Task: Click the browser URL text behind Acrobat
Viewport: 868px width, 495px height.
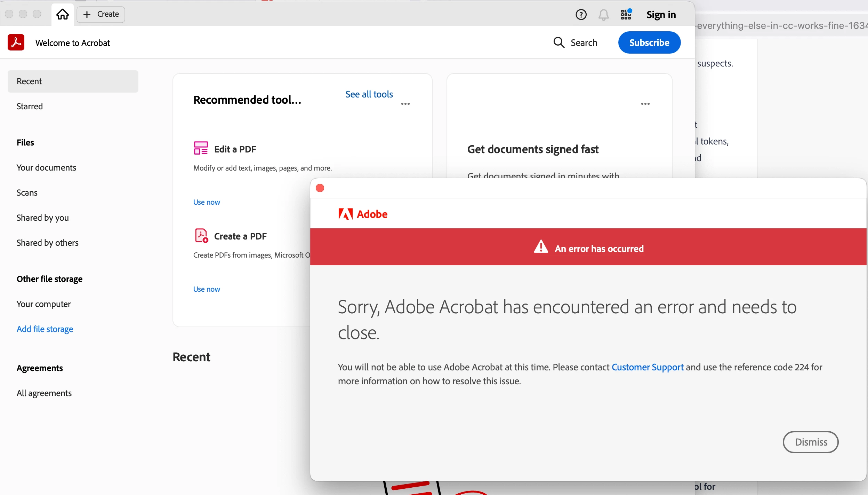Action: (782, 25)
